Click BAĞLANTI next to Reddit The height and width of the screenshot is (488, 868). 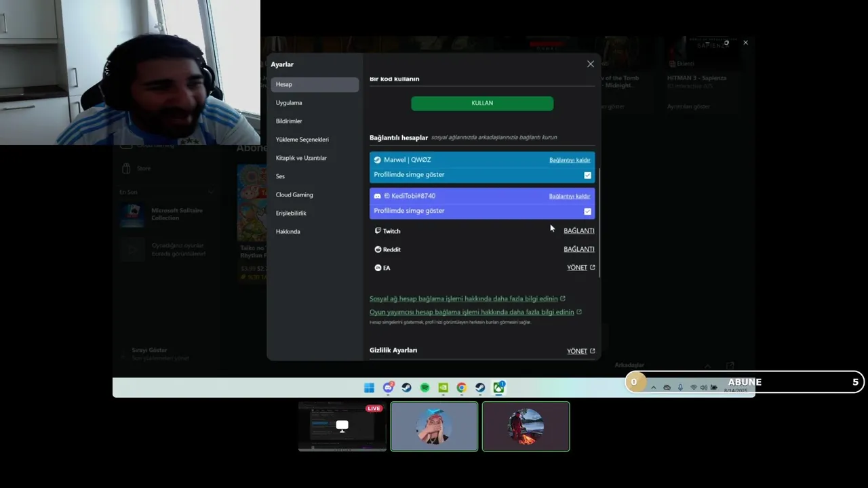[x=579, y=249]
